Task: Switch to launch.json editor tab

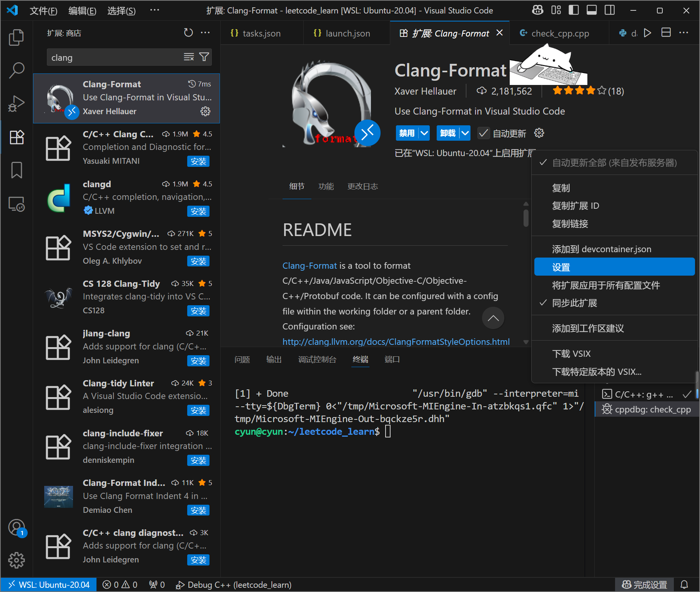Action: pos(348,33)
